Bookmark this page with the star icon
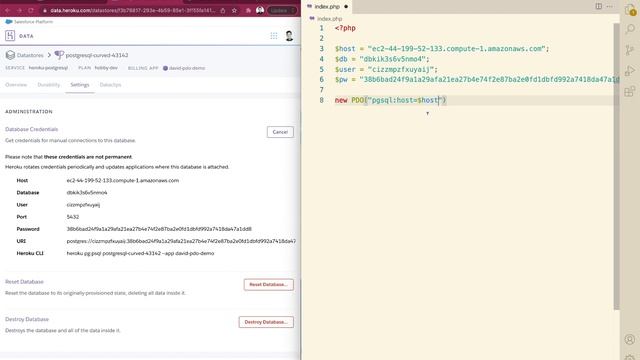 [234, 10]
